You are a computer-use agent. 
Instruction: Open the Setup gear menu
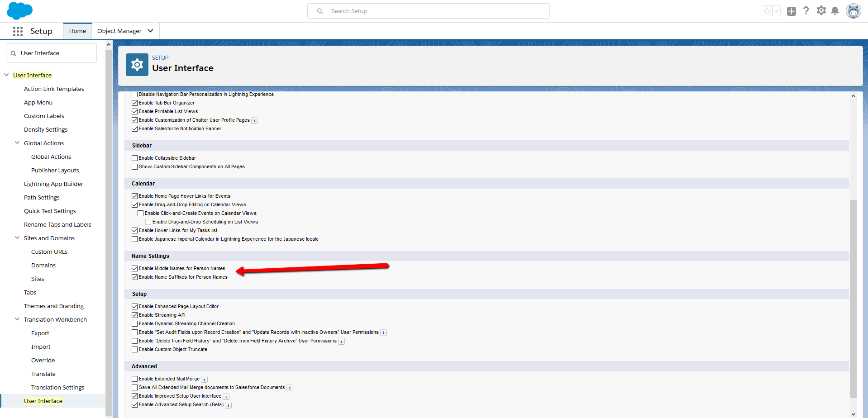pos(821,11)
